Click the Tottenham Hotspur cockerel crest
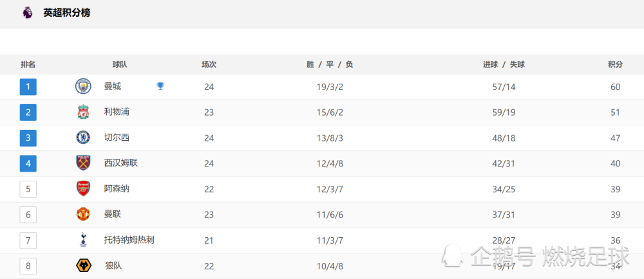Image resolution: width=644 pixels, height=279 pixels. click(x=83, y=240)
